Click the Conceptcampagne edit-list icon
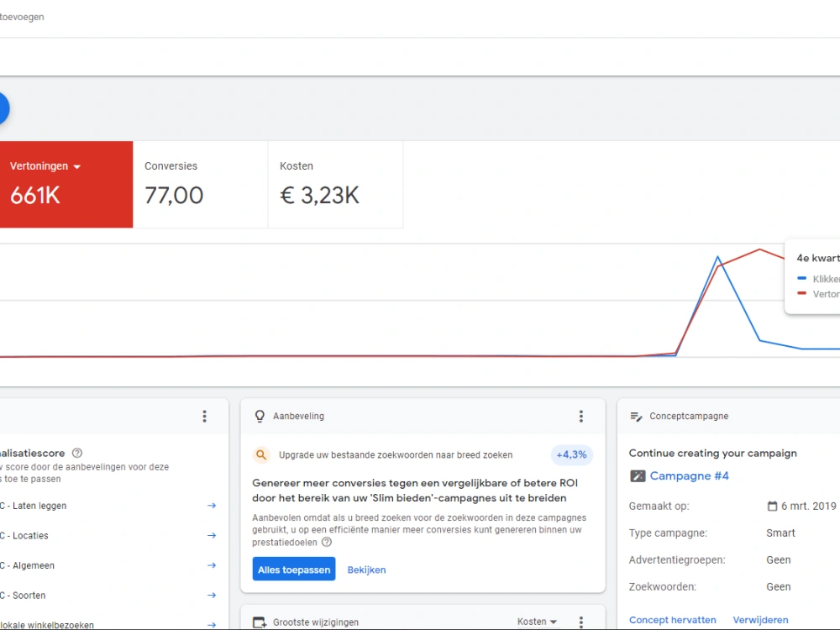This screenshot has height=630, width=840. (636, 417)
